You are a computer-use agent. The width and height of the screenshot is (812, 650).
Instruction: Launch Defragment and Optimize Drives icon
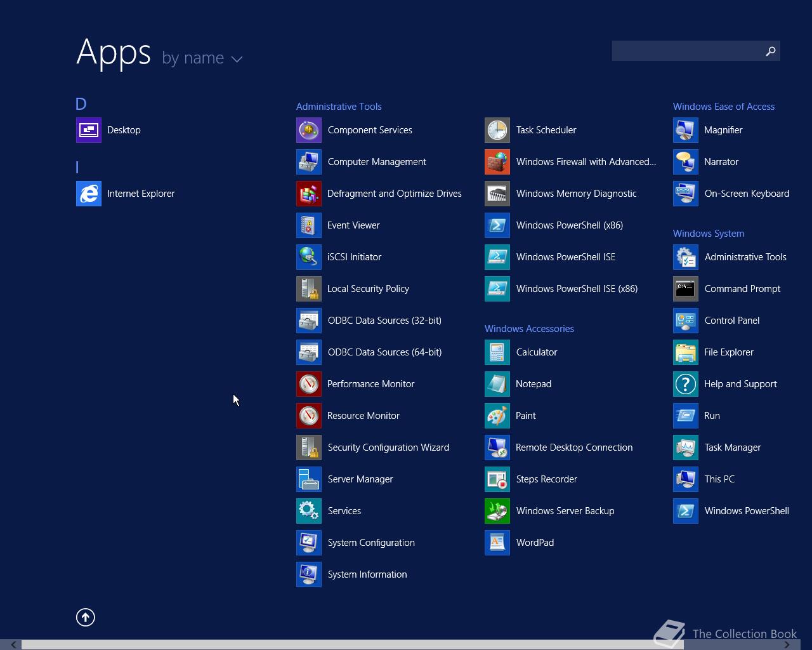pos(309,194)
